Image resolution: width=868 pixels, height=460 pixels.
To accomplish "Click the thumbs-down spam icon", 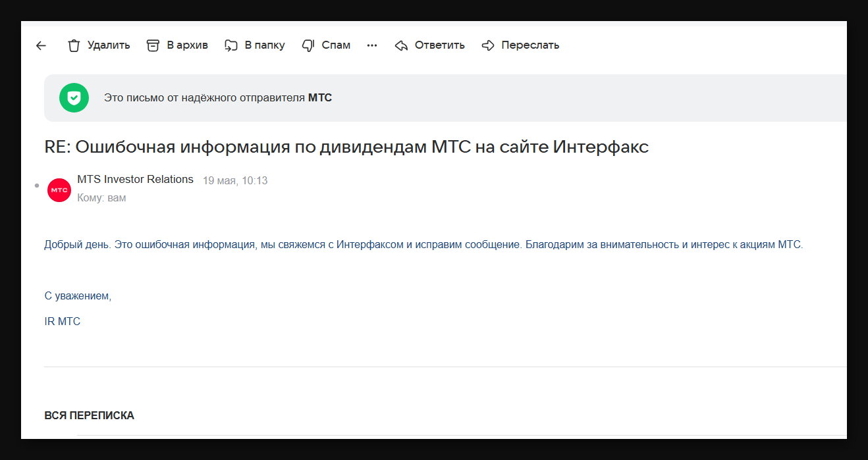I will 308,45.
